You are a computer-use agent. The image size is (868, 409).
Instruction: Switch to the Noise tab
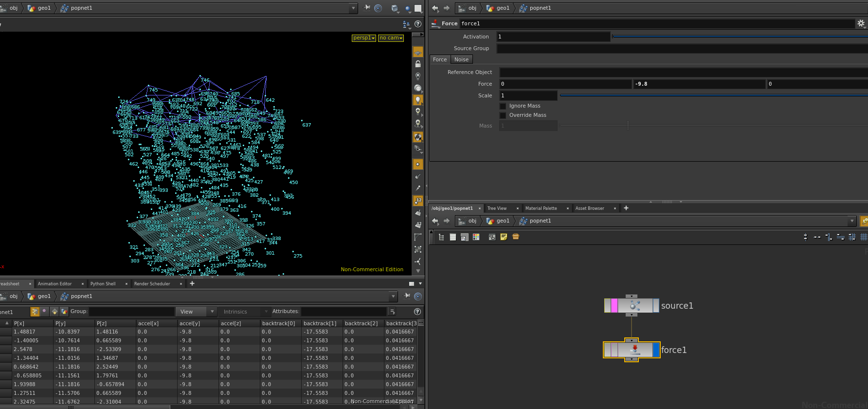[461, 59]
